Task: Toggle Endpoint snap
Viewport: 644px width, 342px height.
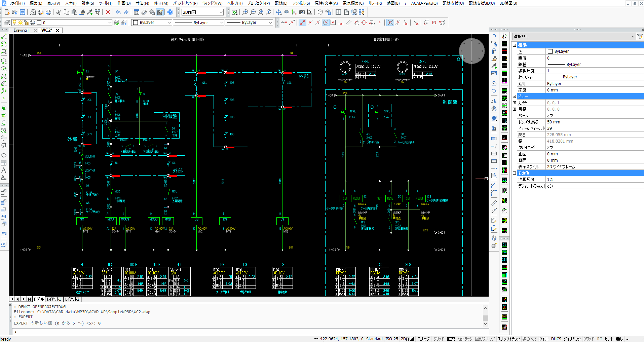Action: (x=302, y=23)
